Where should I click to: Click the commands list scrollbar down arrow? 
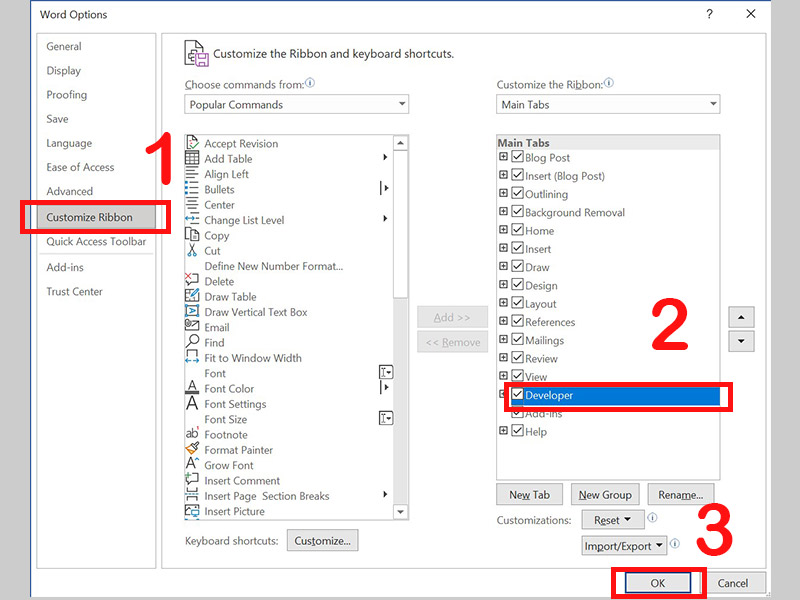401,512
